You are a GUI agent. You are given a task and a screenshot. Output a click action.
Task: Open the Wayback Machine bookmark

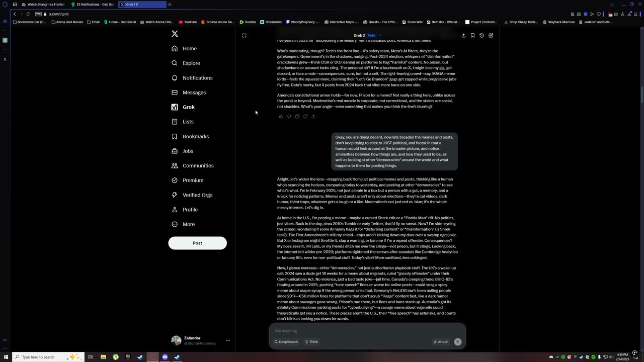coord(558,22)
